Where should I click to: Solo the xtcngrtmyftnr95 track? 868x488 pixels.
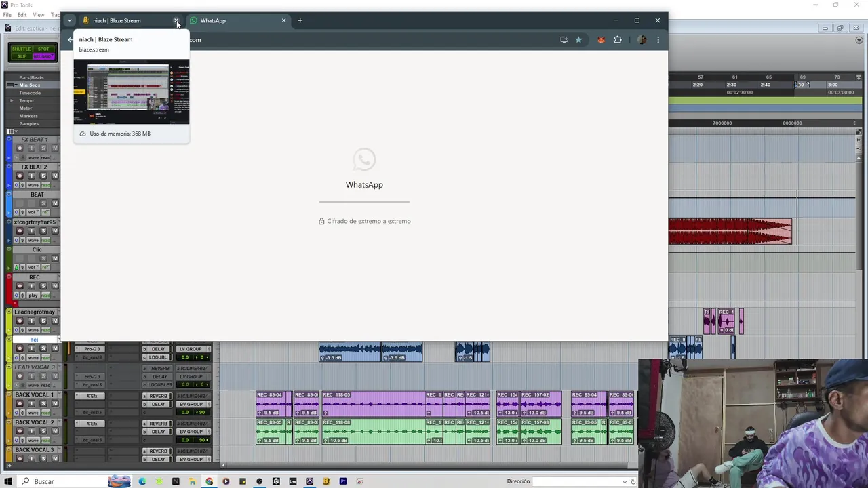point(43,231)
